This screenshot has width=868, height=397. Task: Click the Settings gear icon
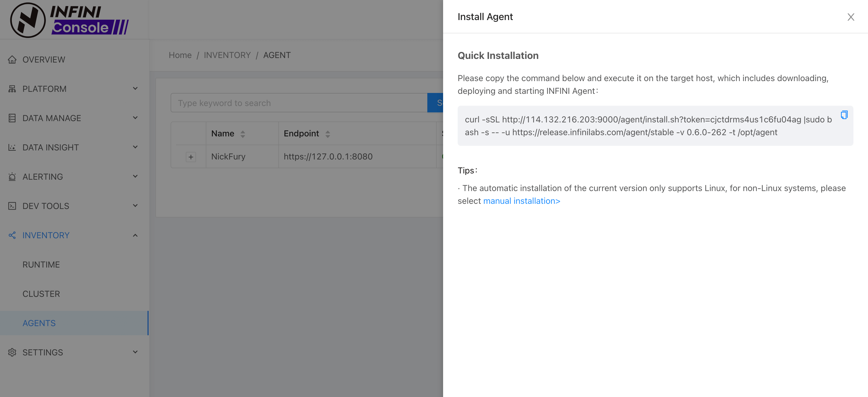[x=12, y=352]
